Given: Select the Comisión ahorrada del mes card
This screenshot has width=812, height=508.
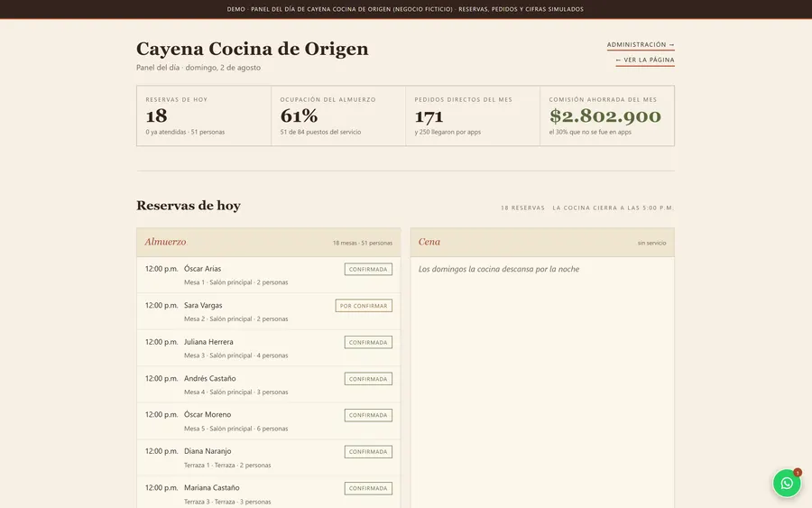Looking at the screenshot, I should (x=607, y=116).
